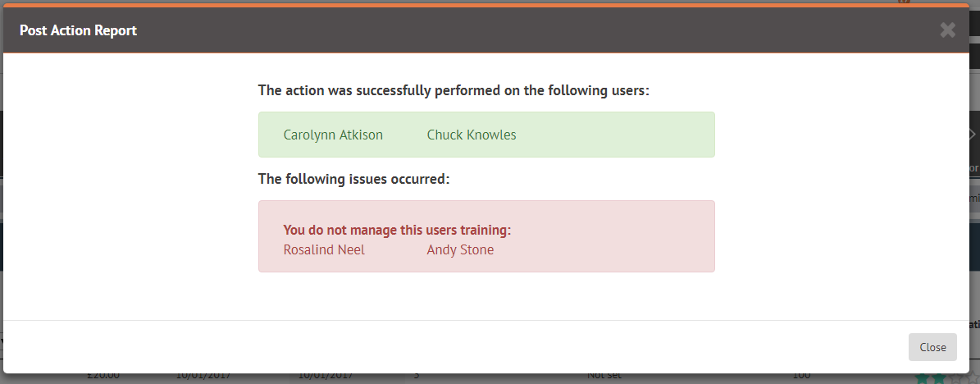Image resolution: width=980 pixels, height=384 pixels.
Task: Click the 'You do not manage this users training' message
Action: 398,230
